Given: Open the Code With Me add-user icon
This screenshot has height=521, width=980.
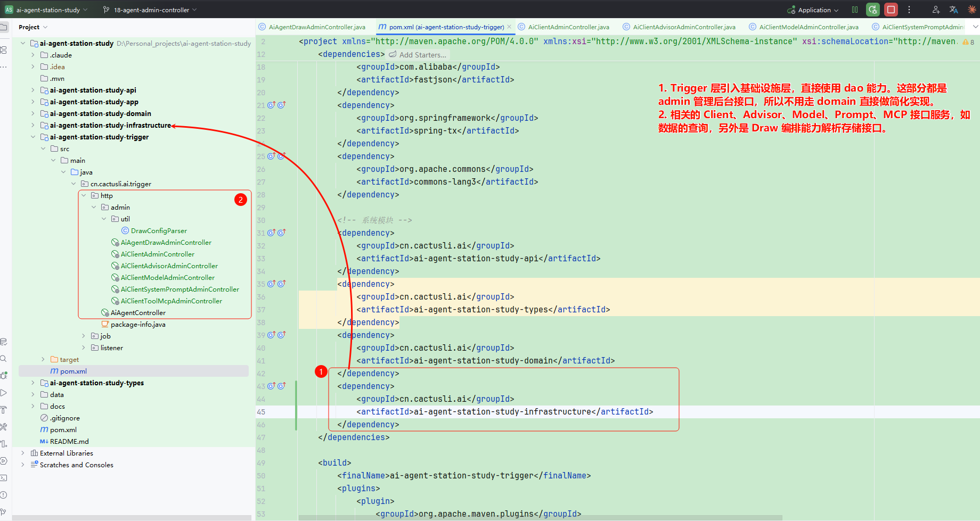Looking at the screenshot, I should pos(936,10).
